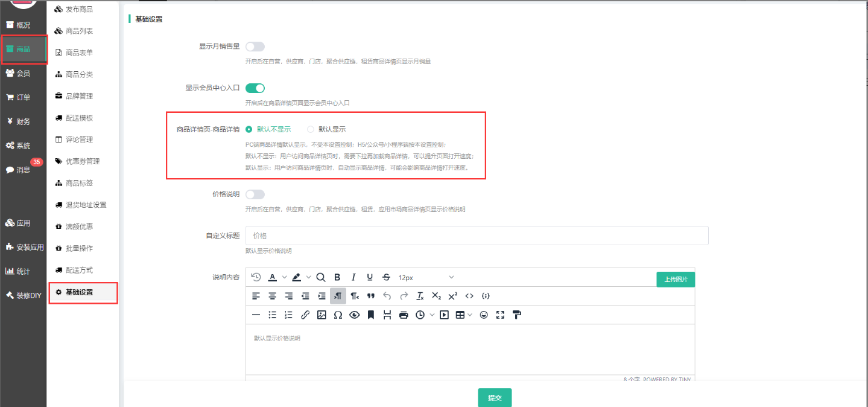Viewport: 868px width, 407px height.
Task: Click the insert link icon
Action: point(305,315)
